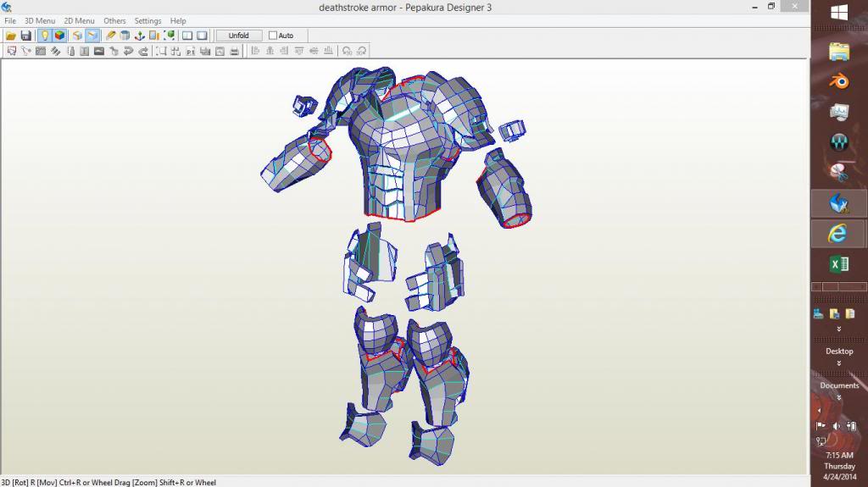Click the chest armor in 3D view
868x487 pixels.
tap(404, 147)
